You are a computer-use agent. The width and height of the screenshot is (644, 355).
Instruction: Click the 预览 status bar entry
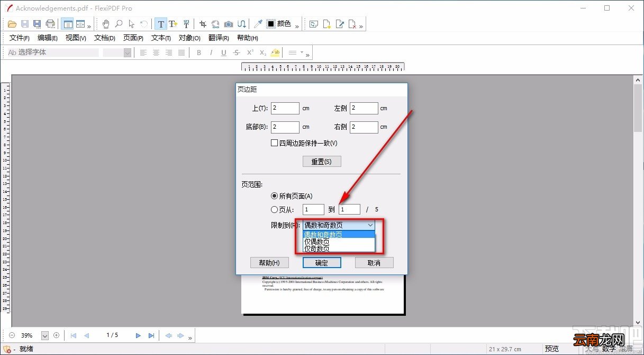(x=552, y=349)
